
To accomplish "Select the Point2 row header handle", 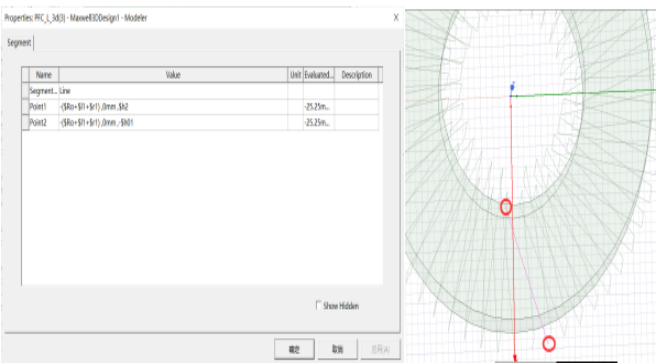I will [x=25, y=123].
